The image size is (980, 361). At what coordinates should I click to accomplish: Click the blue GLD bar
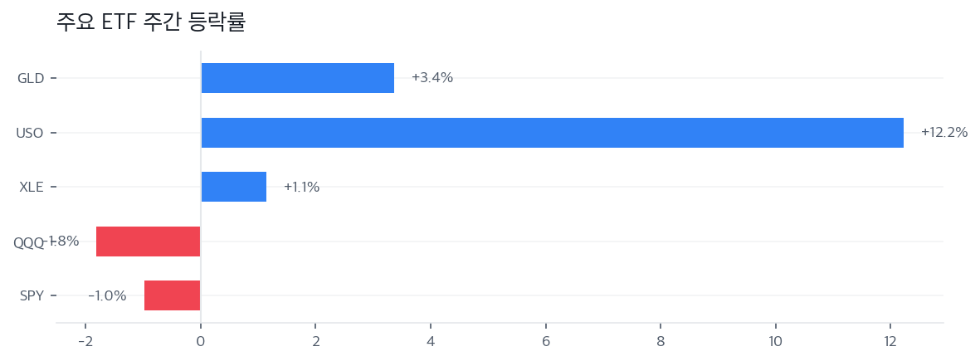tap(297, 78)
